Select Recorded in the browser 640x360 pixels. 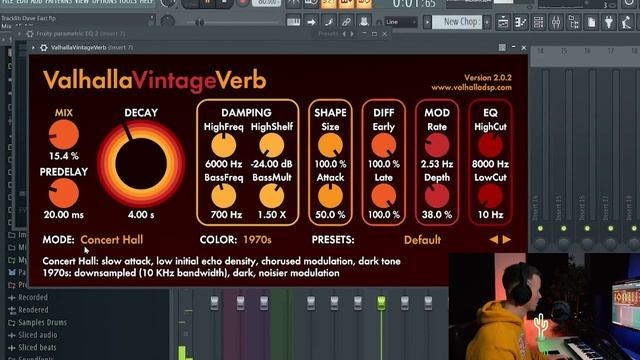(33, 298)
